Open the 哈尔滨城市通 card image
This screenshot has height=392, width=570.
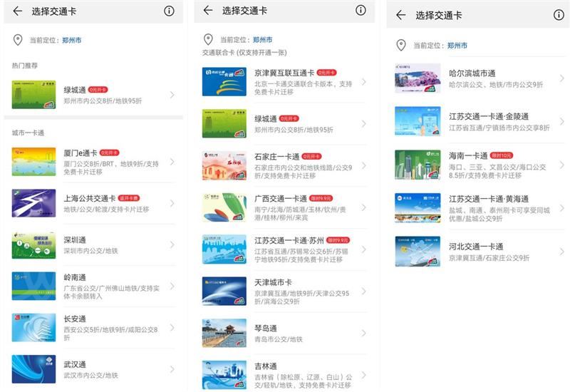click(418, 78)
